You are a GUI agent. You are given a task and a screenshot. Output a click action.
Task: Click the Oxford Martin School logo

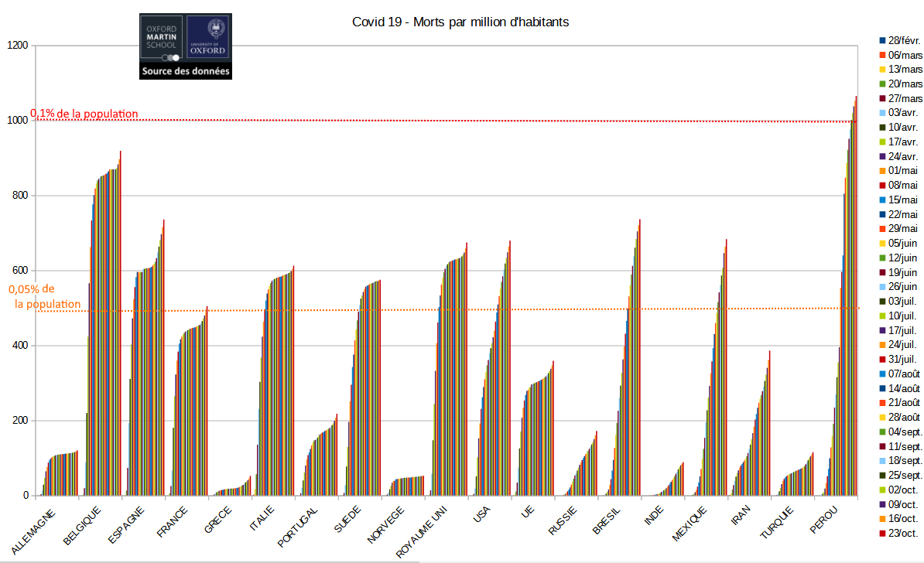point(161,39)
